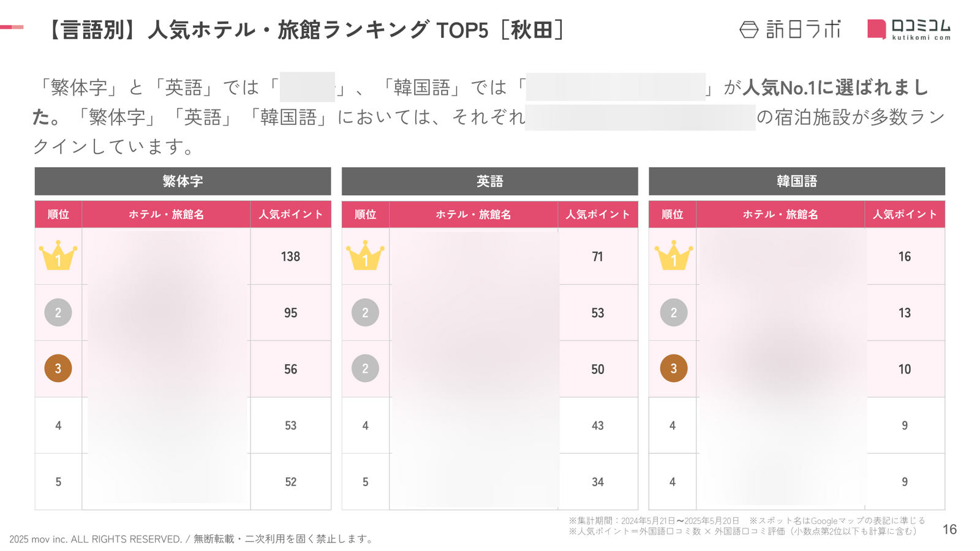Click the page number 16
The image size is (980, 551).
(x=949, y=530)
